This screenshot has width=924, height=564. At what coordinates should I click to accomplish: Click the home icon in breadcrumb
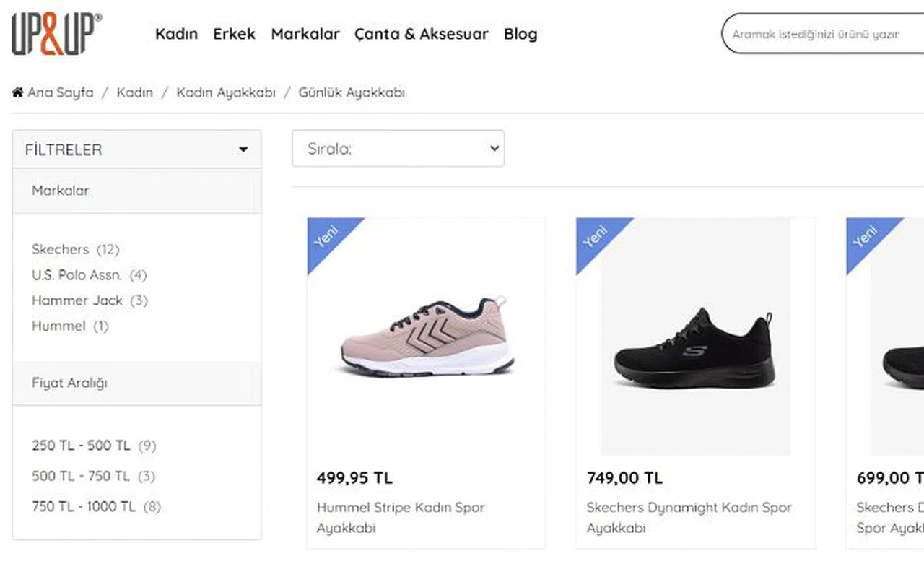[18, 92]
